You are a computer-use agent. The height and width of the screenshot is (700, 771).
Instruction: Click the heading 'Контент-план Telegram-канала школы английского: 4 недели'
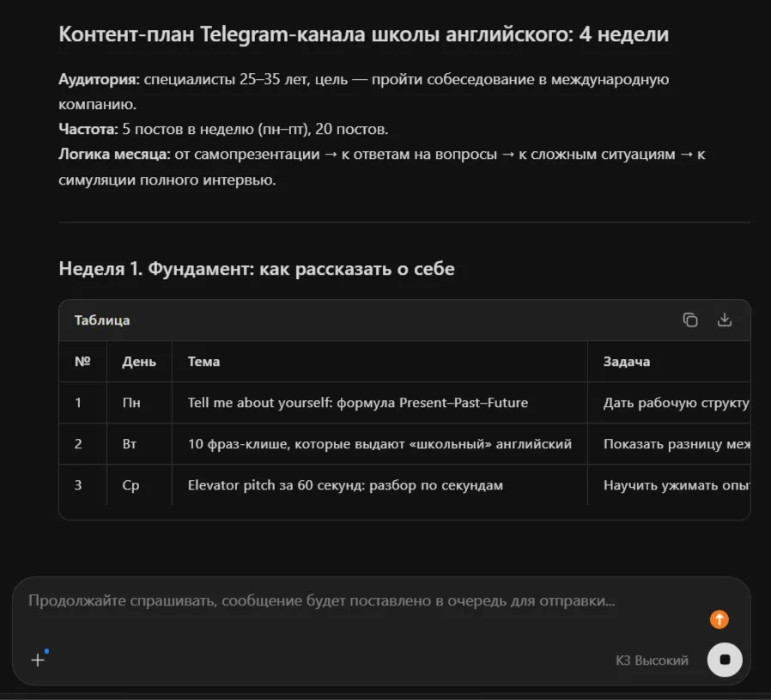[x=363, y=34]
